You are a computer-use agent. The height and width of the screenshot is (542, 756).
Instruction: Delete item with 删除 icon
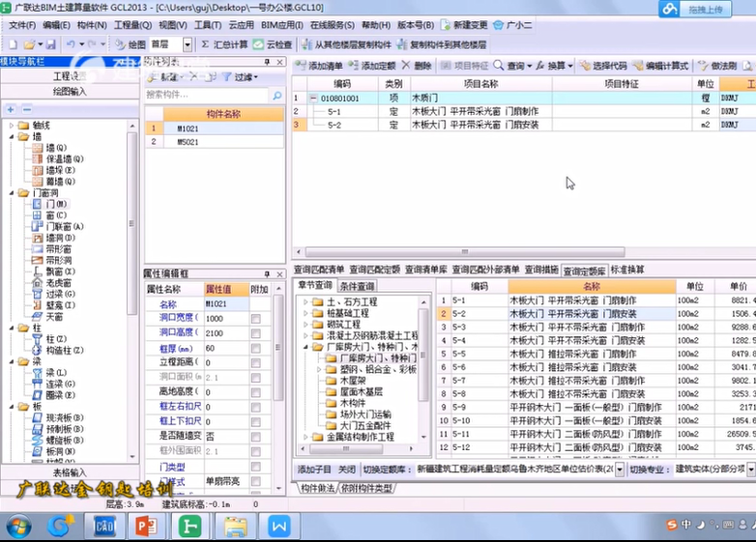click(416, 66)
